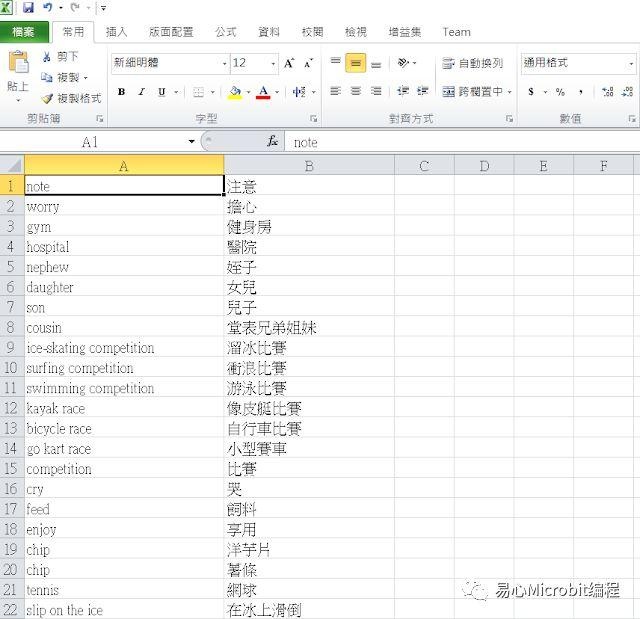The image size is (640, 619).
Task: Switch to the 插入 Insert tab
Action: point(117,32)
